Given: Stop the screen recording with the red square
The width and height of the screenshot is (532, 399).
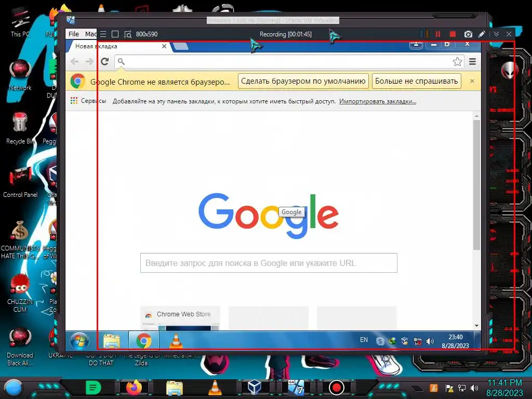Looking at the screenshot, I should coord(453,34).
